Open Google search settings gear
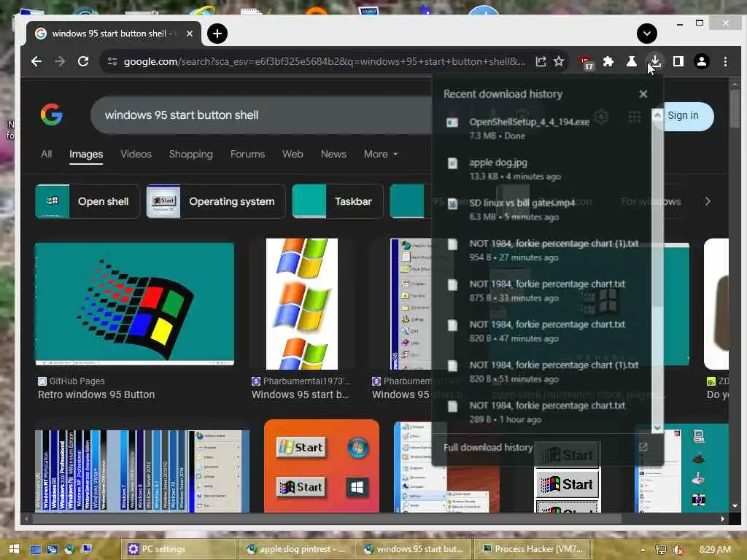The width and height of the screenshot is (747, 560). click(x=601, y=116)
